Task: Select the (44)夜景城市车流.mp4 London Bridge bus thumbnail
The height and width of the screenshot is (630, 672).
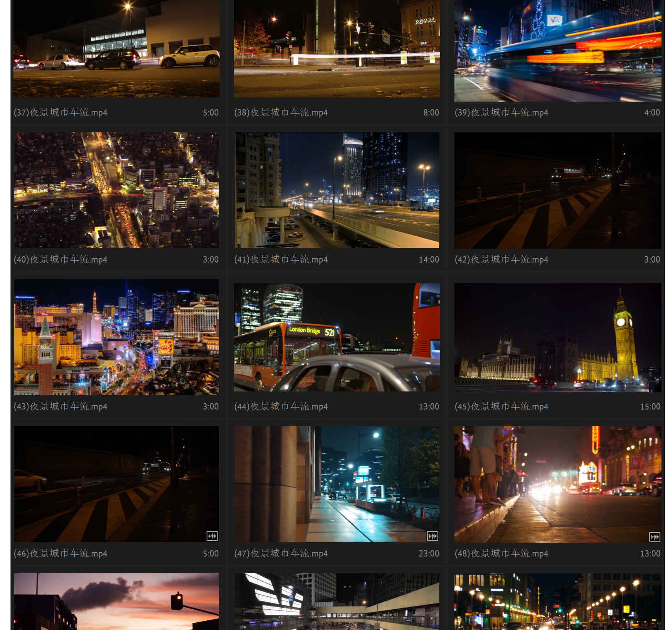Action: (337, 337)
